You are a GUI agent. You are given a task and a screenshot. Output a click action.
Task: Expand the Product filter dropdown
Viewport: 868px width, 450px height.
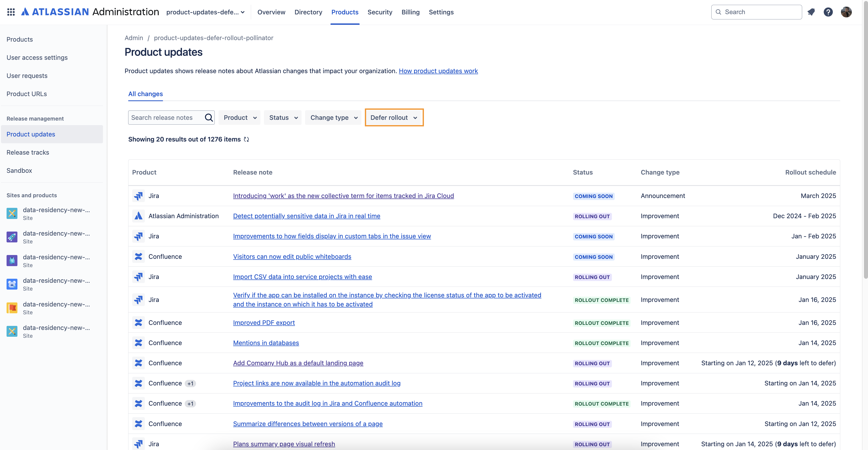[239, 118]
